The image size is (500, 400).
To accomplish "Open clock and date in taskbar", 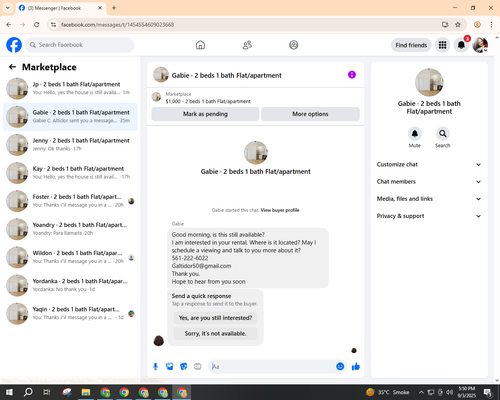I will click(x=467, y=392).
